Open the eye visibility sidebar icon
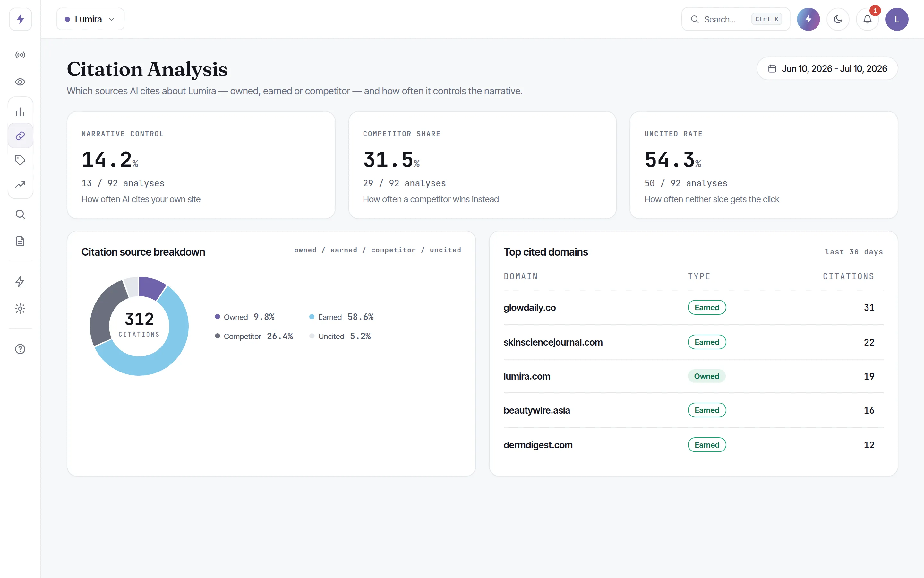Image resolution: width=924 pixels, height=578 pixels. [20, 82]
